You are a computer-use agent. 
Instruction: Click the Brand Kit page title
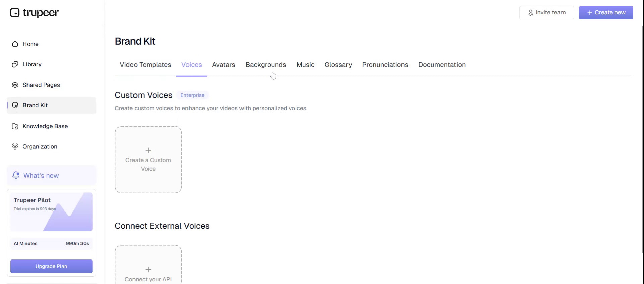pyautogui.click(x=135, y=41)
